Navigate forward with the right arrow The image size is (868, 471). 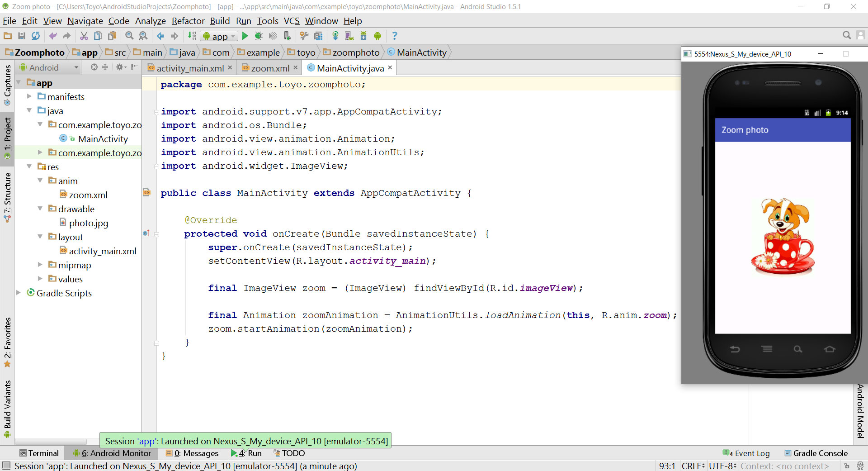coord(175,36)
